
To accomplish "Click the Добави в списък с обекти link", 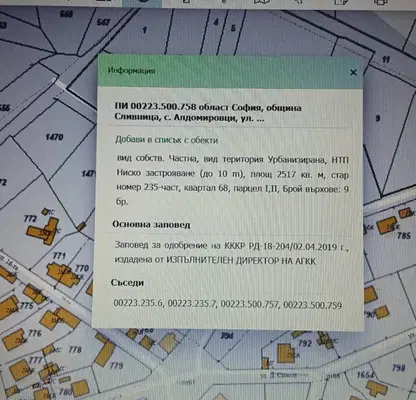I will point(167,140).
